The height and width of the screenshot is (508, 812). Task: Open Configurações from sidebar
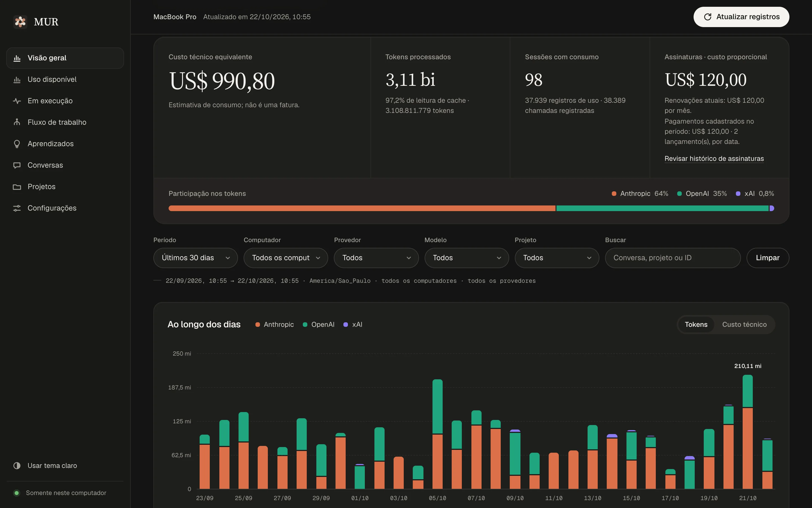click(65, 208)
